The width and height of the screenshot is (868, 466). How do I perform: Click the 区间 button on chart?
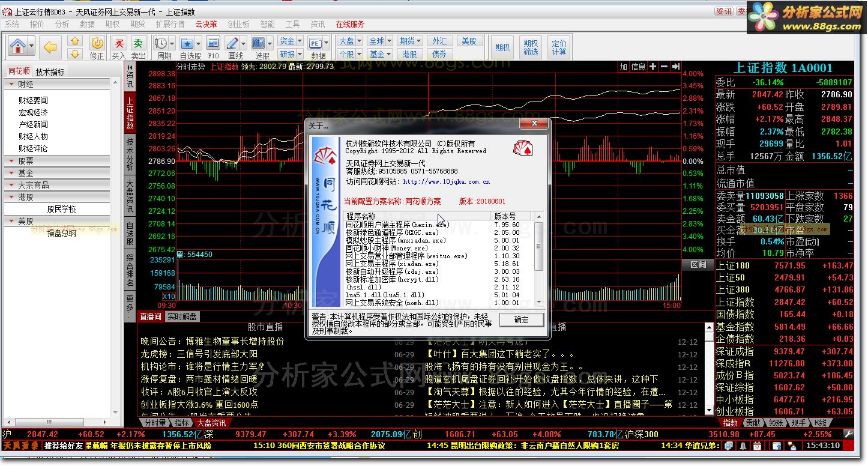[698, 265]
